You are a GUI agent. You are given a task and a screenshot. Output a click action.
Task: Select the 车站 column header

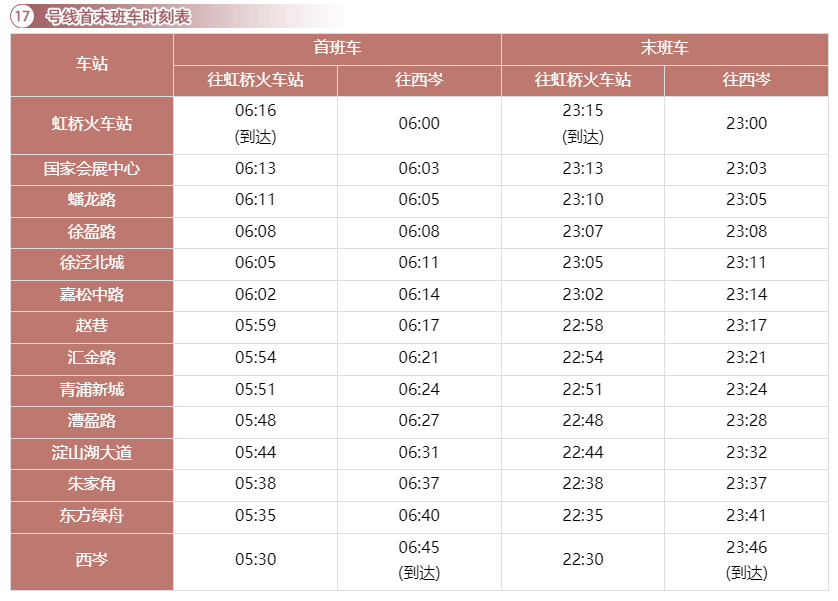click(x=92, y=64)
